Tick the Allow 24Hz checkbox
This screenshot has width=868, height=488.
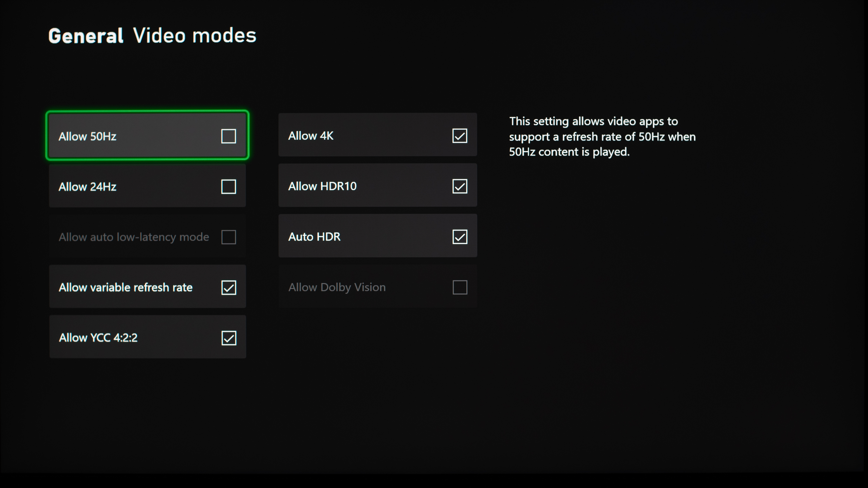229,187
